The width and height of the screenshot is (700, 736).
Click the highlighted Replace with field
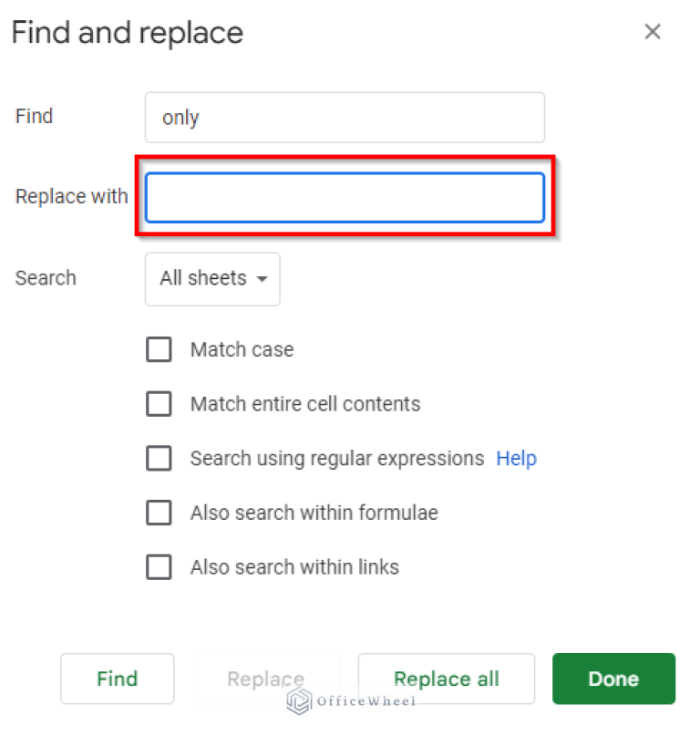[344, 197]
